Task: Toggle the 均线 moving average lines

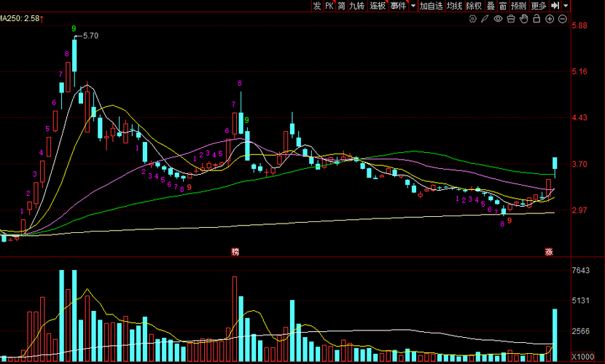Action: 454,6
